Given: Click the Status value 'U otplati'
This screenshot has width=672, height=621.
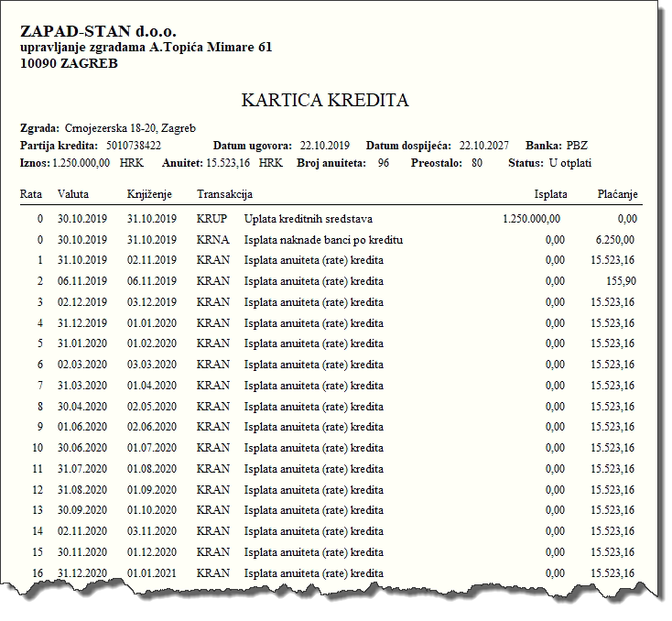Looking at the screenshot, I should coord(570,163).
